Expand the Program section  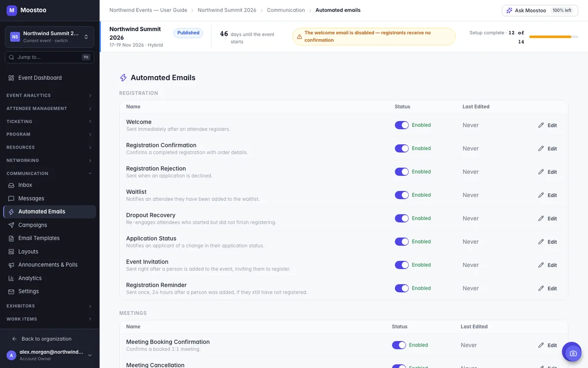[x=49, y=134]
